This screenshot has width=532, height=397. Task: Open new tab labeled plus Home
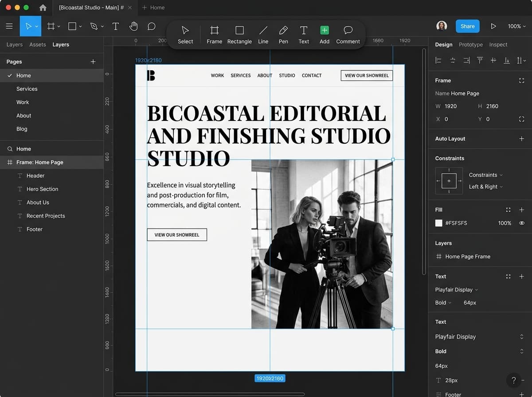pyautogui.click(x=153, y=8)
